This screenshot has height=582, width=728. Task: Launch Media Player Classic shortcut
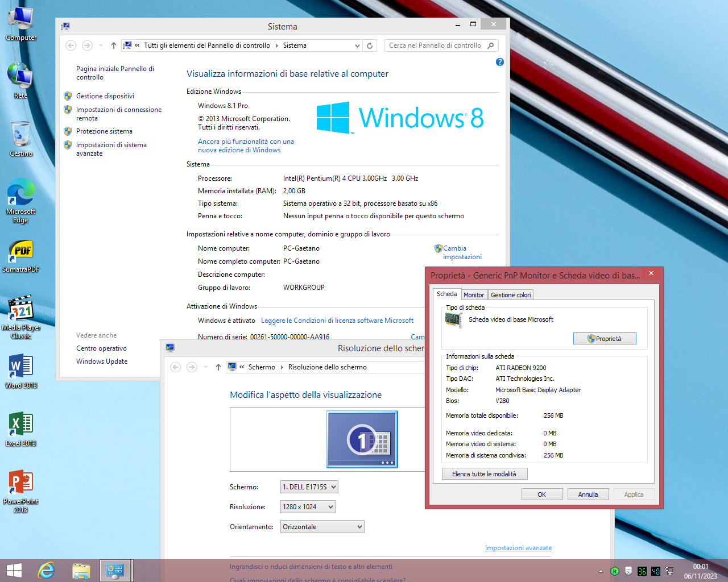pos(21,309)
